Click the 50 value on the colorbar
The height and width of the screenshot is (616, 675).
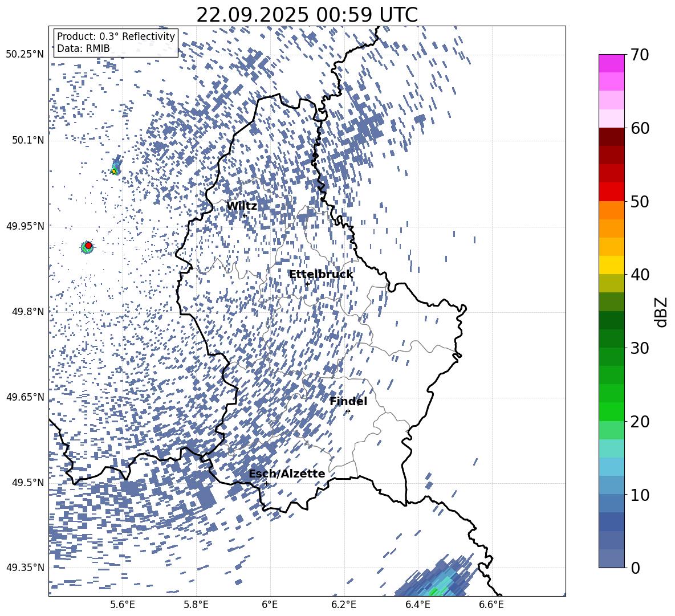pyautogui.click(x=640, y=201)
